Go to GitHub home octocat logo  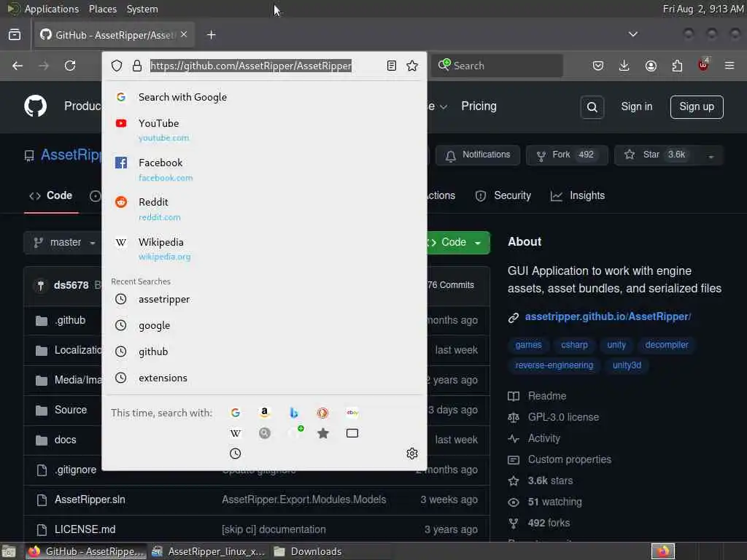click(36, 106)
